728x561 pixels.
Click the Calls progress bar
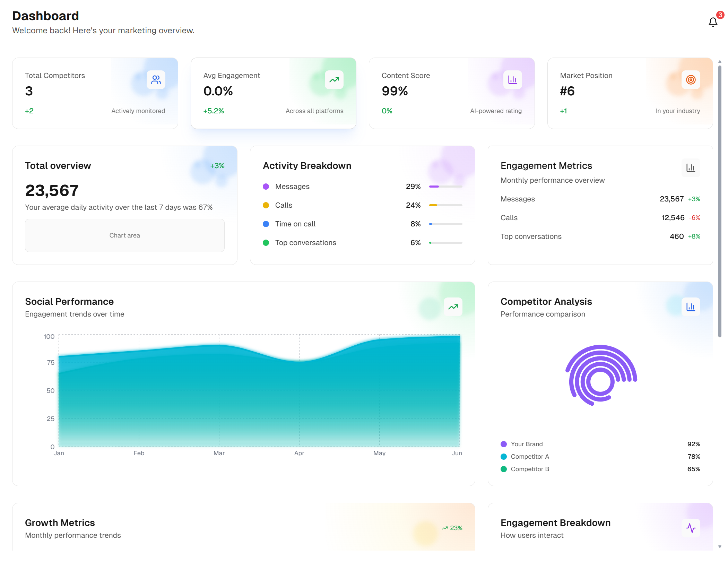445,205
